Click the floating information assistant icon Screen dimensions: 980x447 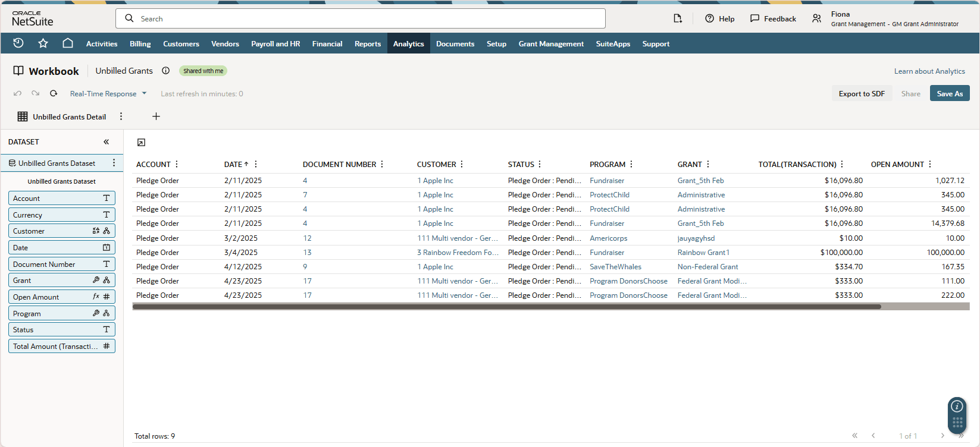coord(957,407)
